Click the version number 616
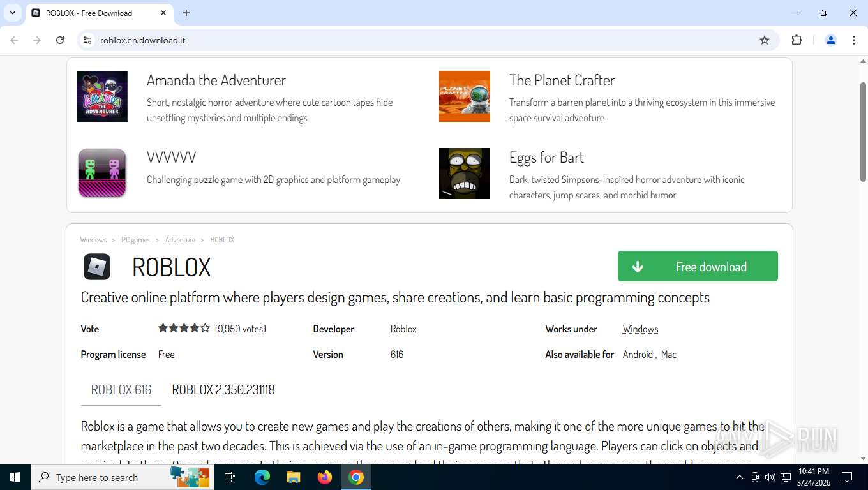Viewport: 868px width, 490px height. (x=397, y=355)
